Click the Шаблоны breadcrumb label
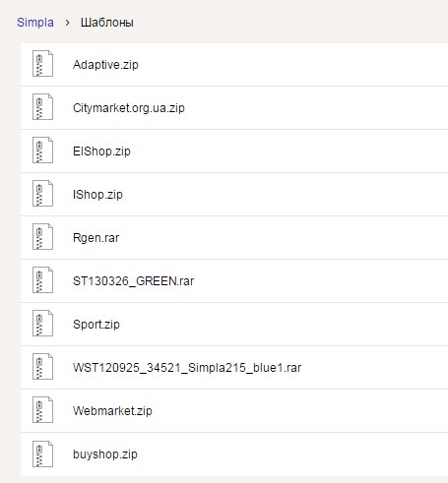The height and width of the screenshot is (483, 448). point(107,23)
